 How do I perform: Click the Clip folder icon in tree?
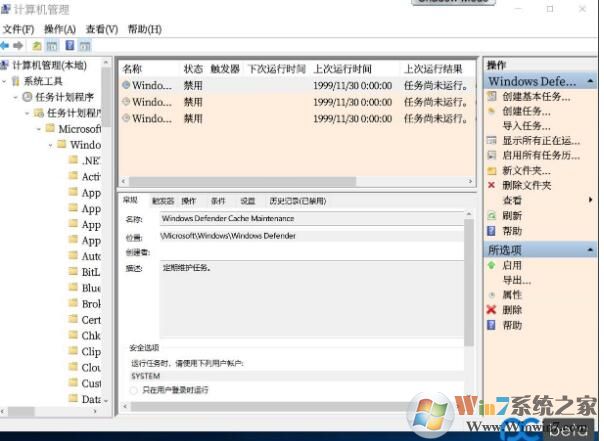73,351
